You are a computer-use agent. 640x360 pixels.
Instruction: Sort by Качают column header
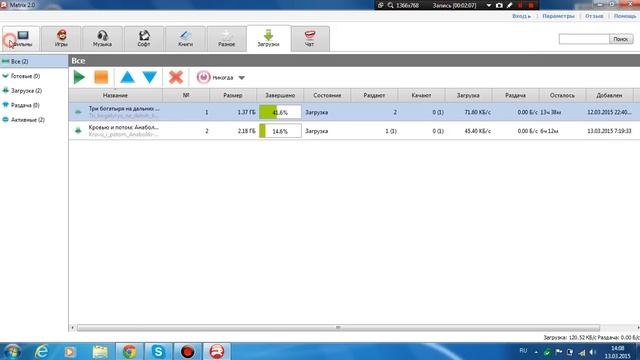click(421, 95)
